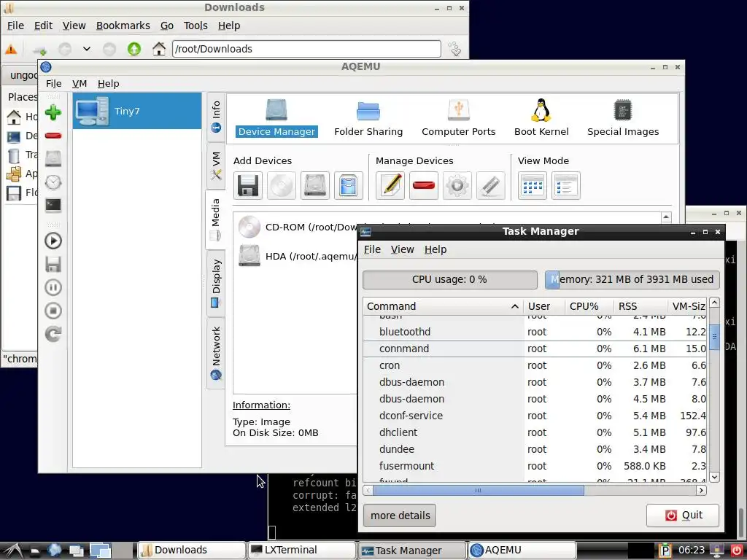Click the CPU usage progress bar

coord(449,279)
